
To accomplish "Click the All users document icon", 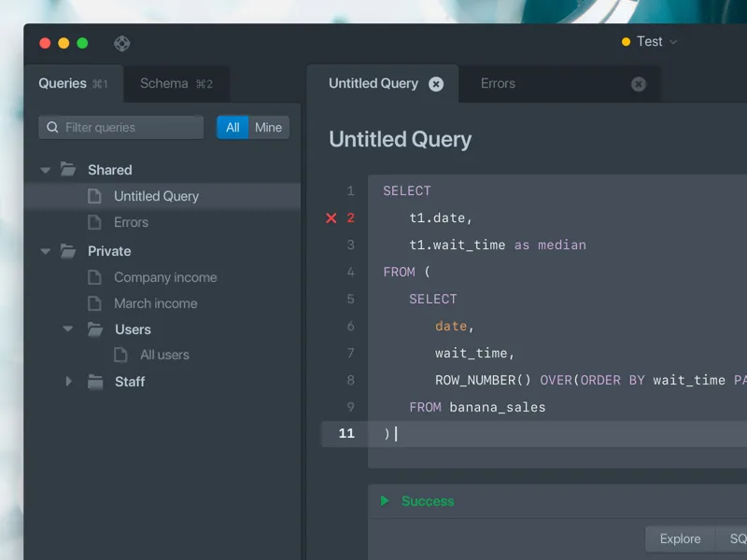I will pos(120,355).
